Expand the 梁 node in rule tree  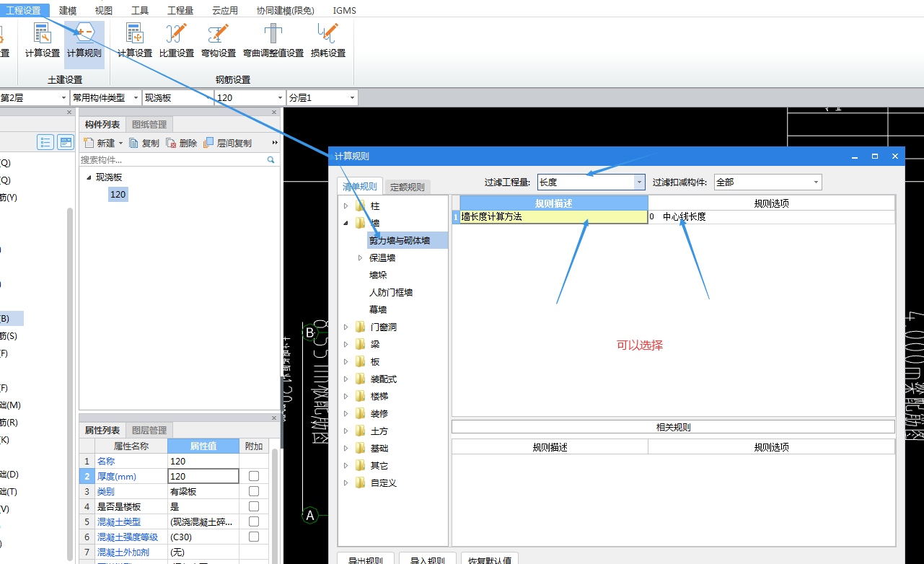tap(346, 345)
